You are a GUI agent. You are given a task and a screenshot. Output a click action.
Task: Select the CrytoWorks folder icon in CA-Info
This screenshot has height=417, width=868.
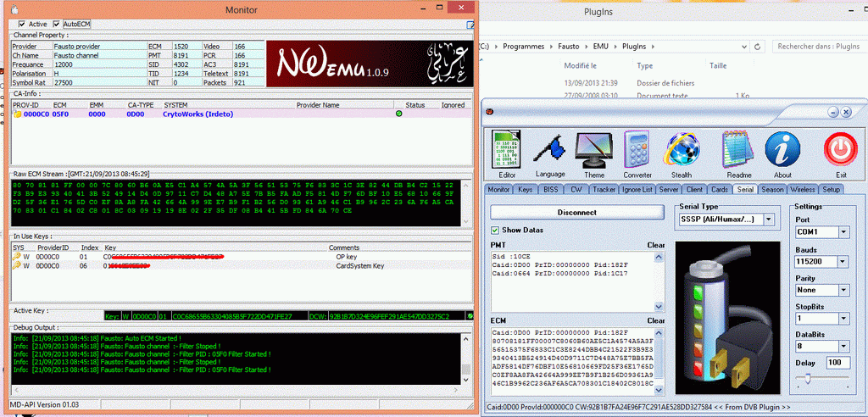[18, 114]
